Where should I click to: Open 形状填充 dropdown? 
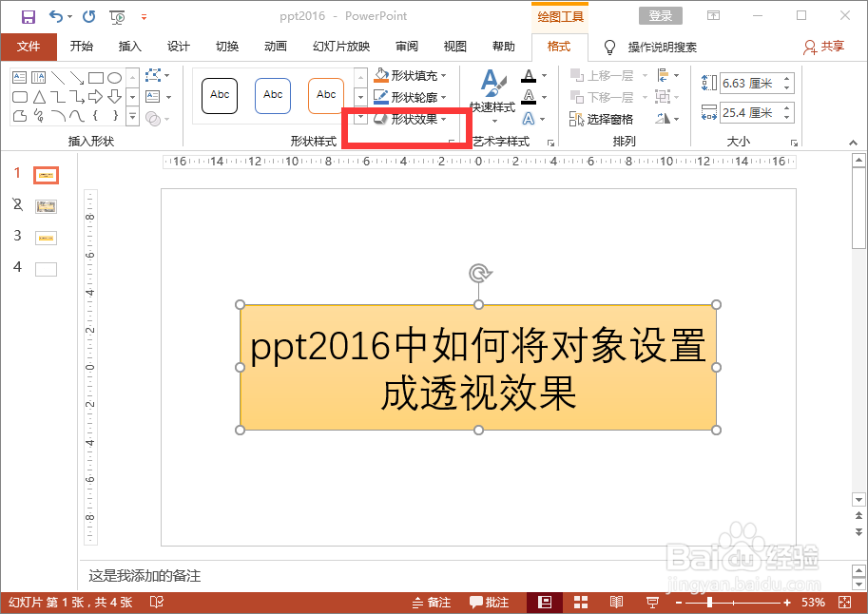pos(410,75)
